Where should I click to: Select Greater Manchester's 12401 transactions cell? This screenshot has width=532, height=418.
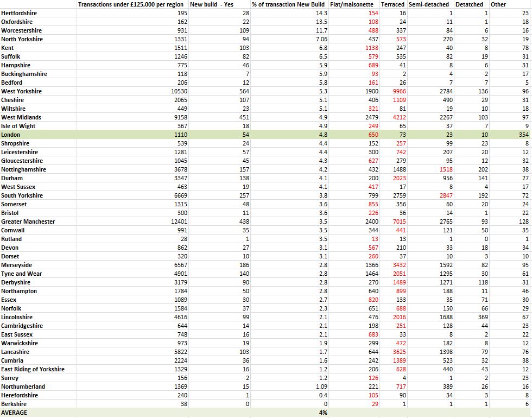pos(178,221)
